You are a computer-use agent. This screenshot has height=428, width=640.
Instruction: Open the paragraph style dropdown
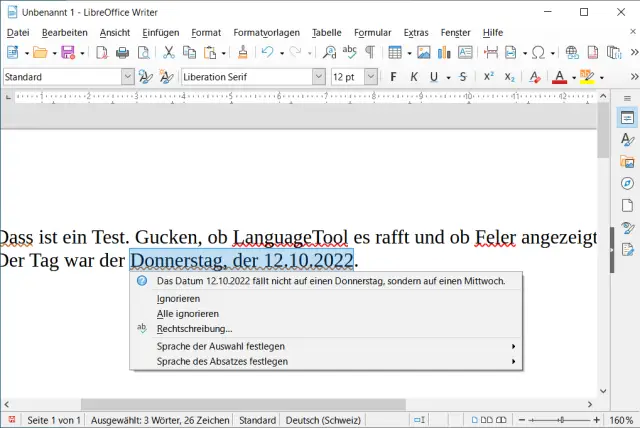128,77
